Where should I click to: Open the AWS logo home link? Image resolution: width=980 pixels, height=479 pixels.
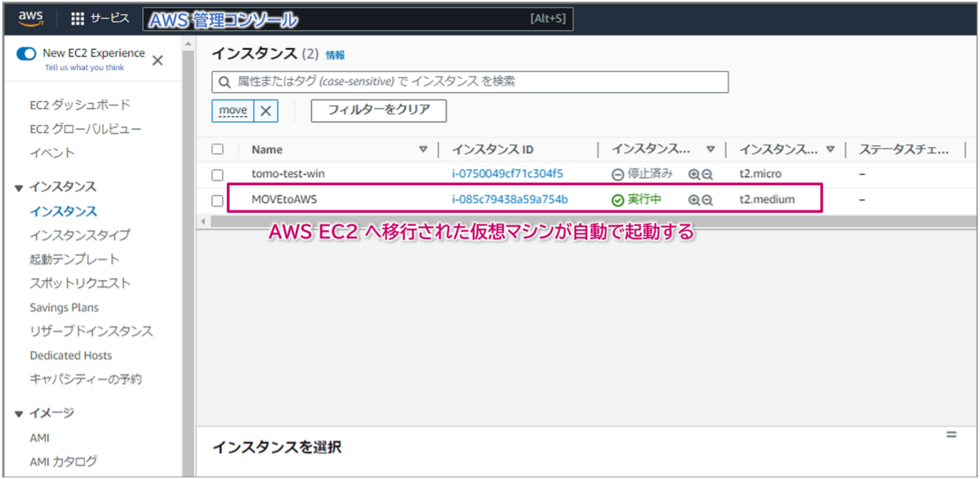pos(30,18)
